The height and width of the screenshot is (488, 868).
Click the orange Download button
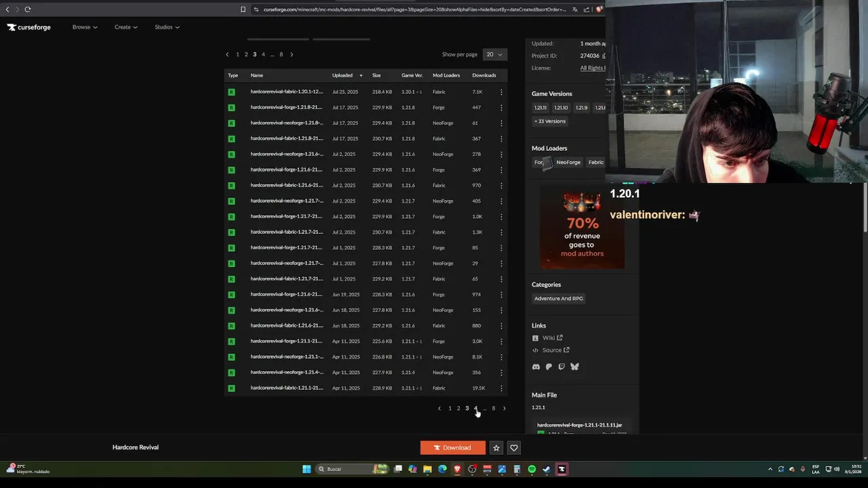tap(453, 447)
